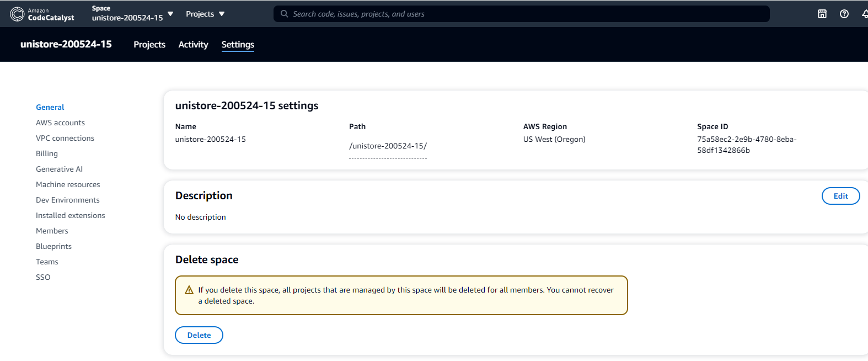Image resolution: width=868 pixels, height=361 pixels.
Task: Open SSO settings
Action: 43,277
